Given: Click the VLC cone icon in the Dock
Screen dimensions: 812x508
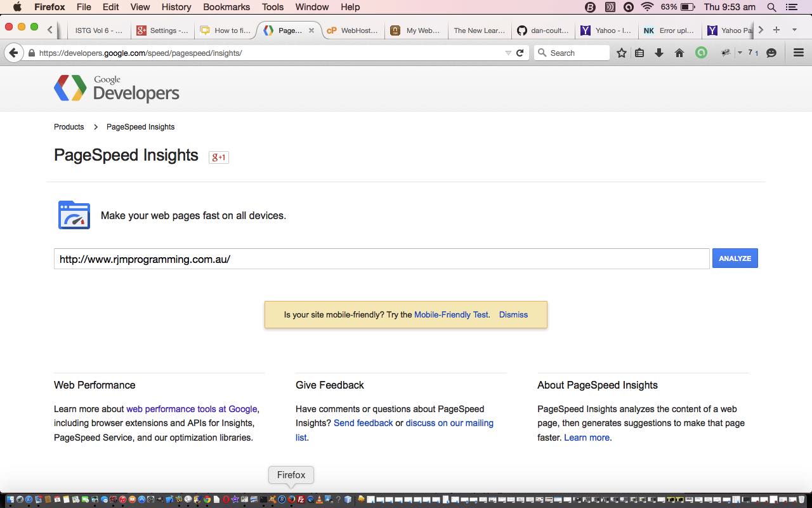Looking at the screenshot, I should [x=319, y=500].
